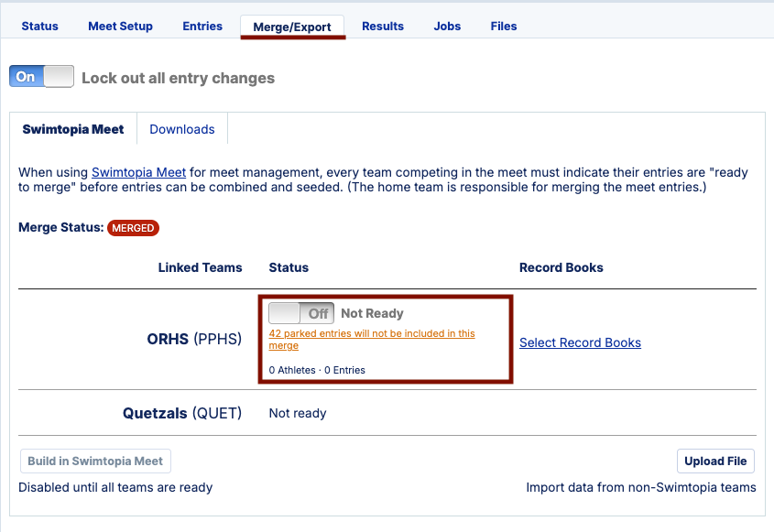This screenshot has width=774, height=532.
Task: Click 'Import data from non-Swimtopia teams' text
Action: click(640, 487)
